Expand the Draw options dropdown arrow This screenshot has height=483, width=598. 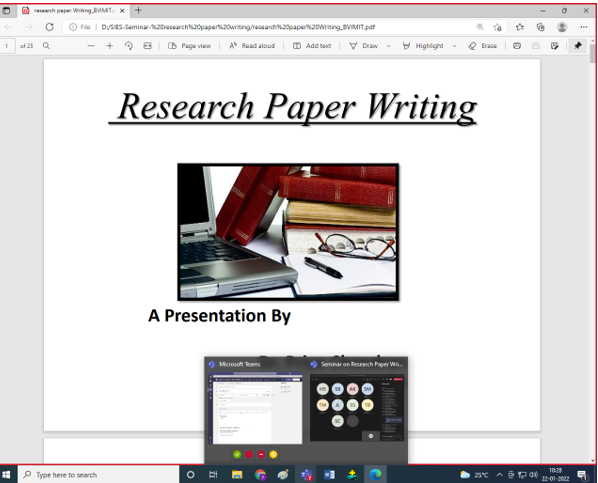389,46
